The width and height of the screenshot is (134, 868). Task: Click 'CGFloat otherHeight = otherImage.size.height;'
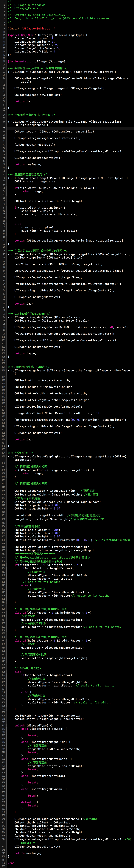click(53, 400)
